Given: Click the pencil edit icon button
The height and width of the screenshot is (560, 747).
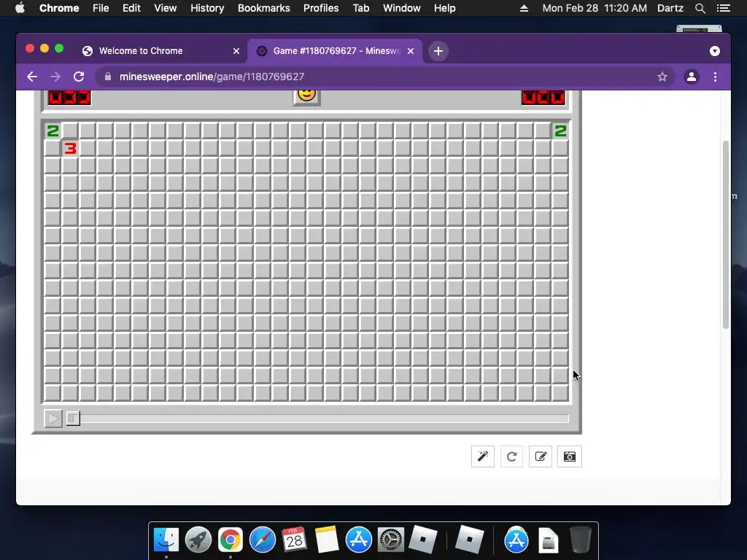Looking at the screenshot, I should pyautogui.click(x=541, y=456).
